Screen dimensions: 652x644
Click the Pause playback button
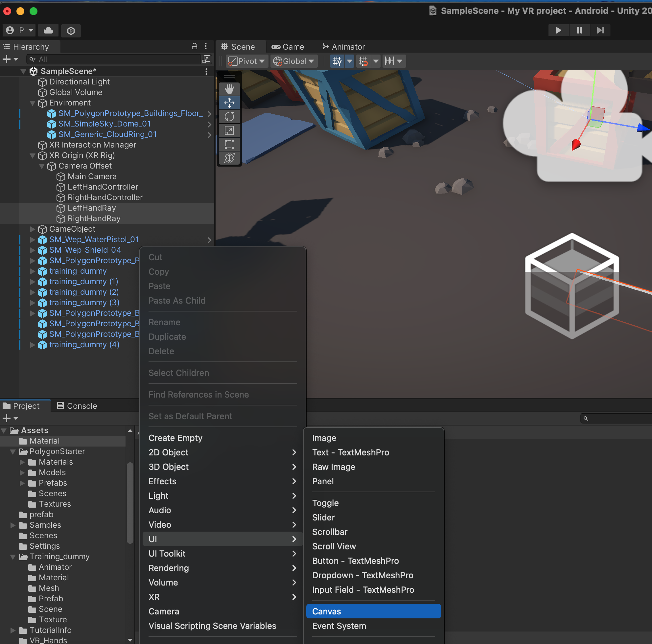click(579, 30)
